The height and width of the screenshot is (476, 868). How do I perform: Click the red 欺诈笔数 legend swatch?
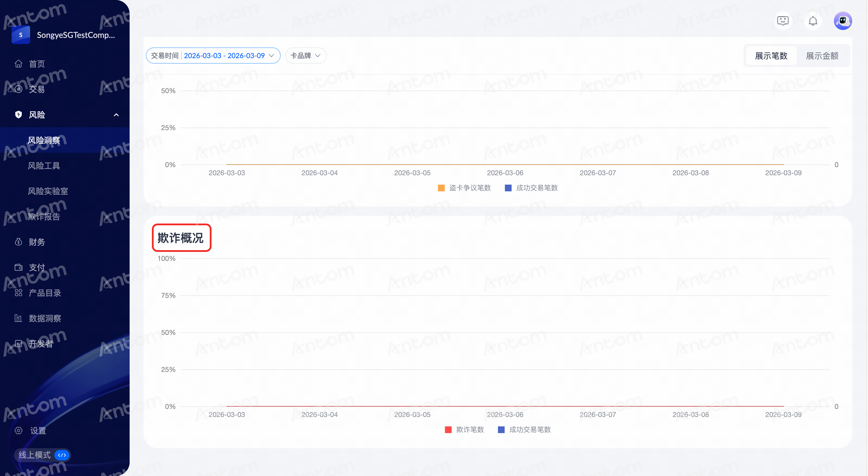coord(448,429)
